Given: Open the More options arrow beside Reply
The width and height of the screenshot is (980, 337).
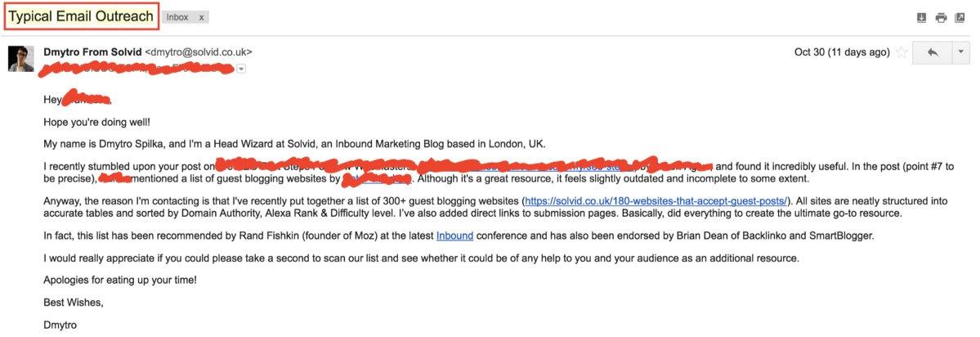Looking at the screenshot, I should click(x=960, y=52).
